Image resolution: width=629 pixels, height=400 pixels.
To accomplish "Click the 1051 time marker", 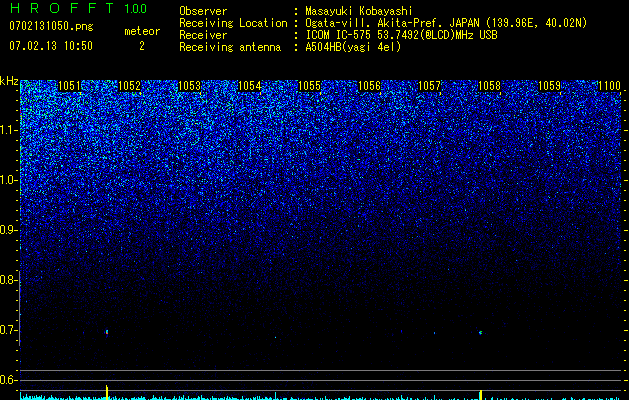I will tap(69, 86).
